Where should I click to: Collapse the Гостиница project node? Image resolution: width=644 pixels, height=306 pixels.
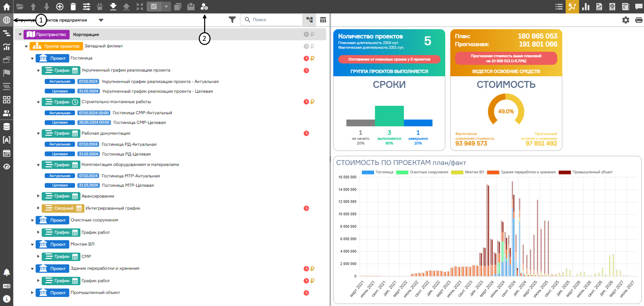[x=32, y=58]
